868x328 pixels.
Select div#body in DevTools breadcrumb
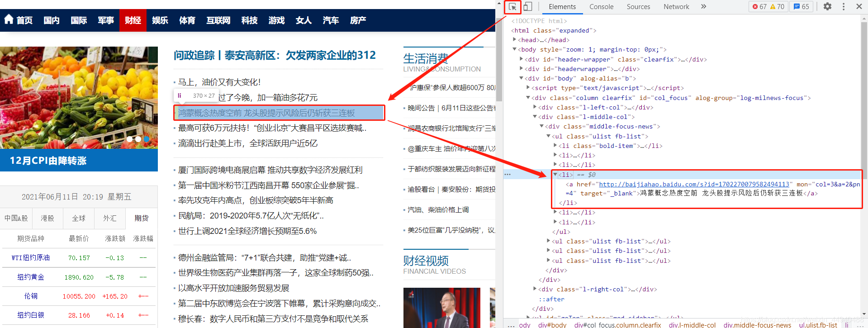pos(552,325)
